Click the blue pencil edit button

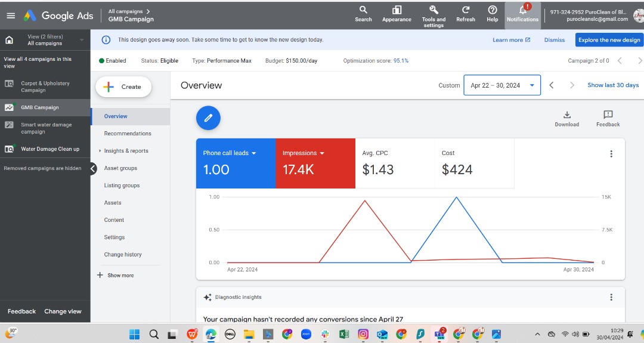[x=208, y=118]
